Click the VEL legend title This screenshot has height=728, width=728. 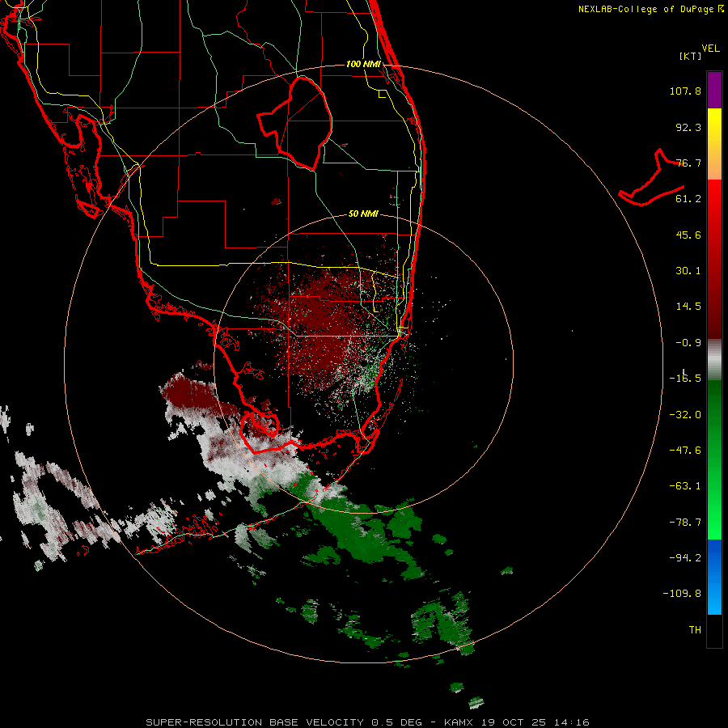[x=710, y=49]
